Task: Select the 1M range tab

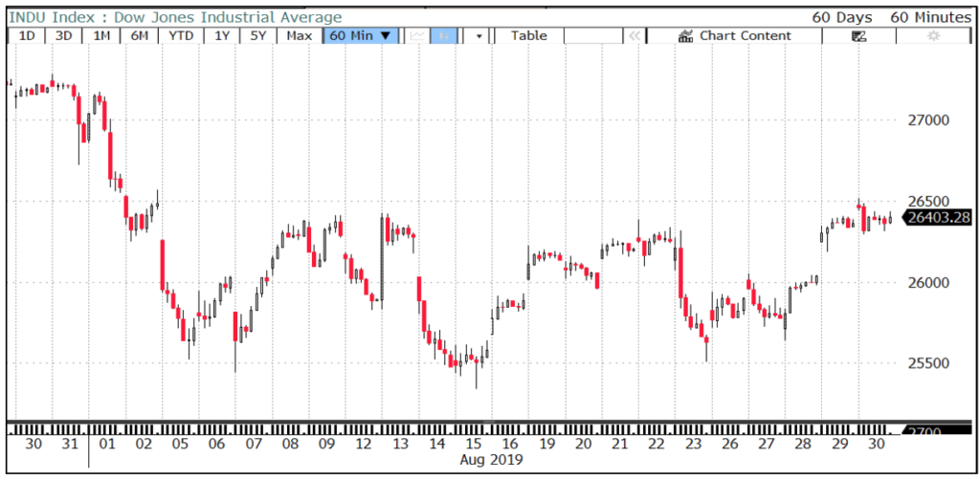Action: (x=100, y=35)
